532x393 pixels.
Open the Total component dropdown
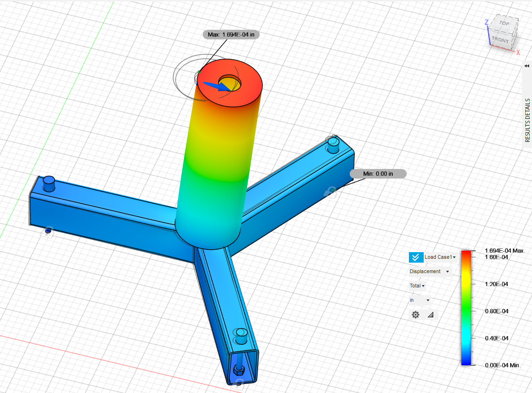417,286
